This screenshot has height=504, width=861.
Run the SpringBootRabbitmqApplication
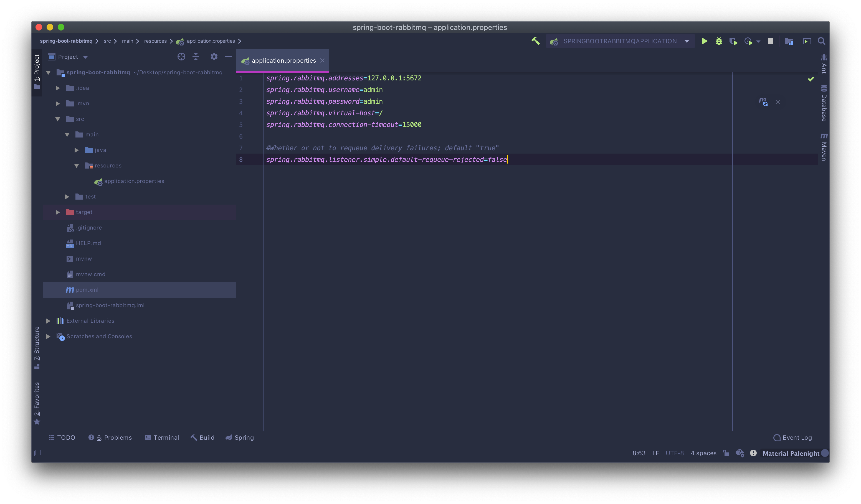(705, 41)
